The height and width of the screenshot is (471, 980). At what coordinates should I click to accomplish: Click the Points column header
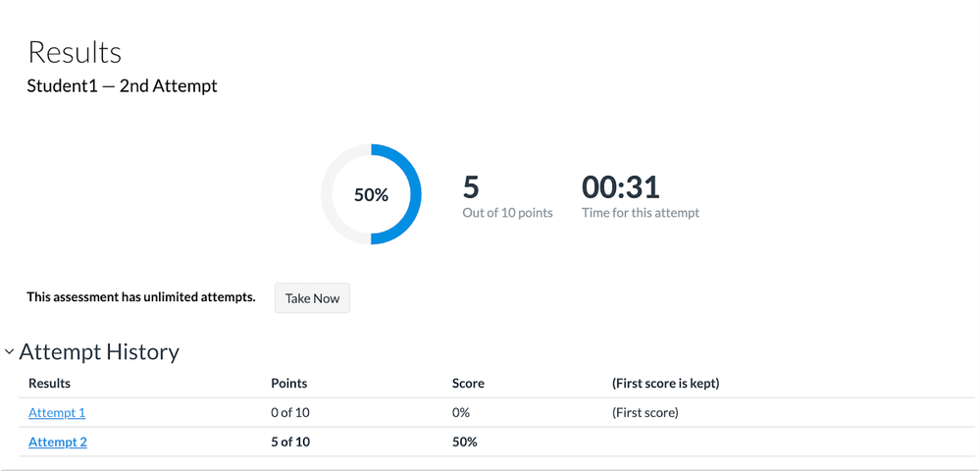[288, 383]
